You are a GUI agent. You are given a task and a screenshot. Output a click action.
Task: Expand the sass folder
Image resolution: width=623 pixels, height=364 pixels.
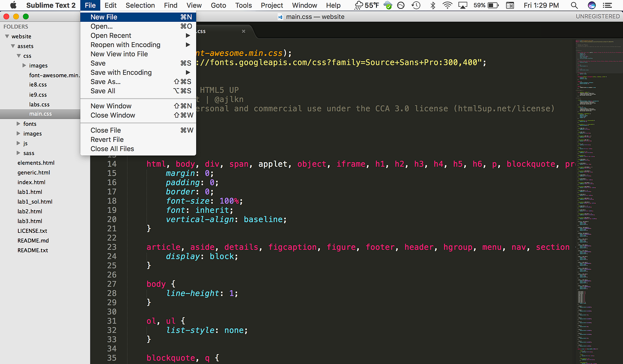[x=19, y=153]
